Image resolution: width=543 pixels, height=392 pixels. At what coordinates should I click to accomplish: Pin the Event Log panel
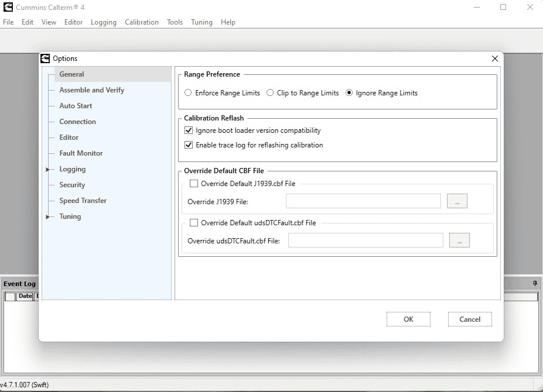tap(535, 283)
